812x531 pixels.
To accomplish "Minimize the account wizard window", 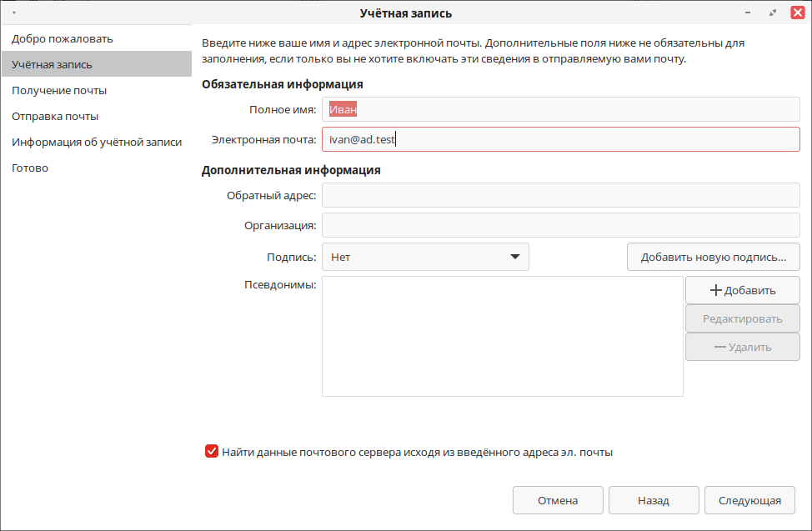I will 748,13.
